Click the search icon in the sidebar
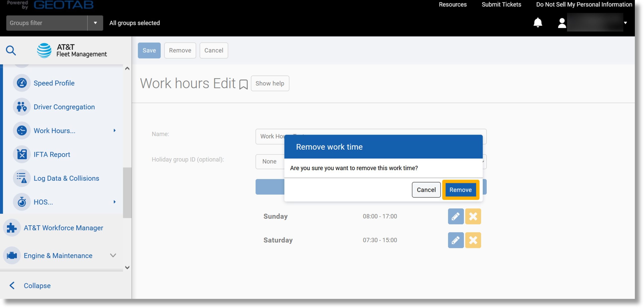Image resolution: width=644 pixels, height=308 pixels. [11, 50]
